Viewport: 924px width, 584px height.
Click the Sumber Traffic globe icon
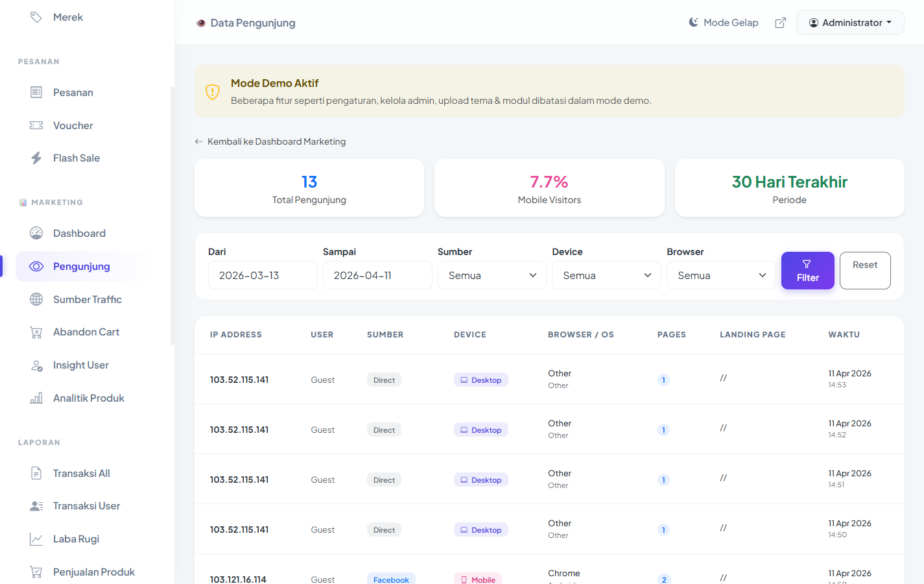pos(36,299)
